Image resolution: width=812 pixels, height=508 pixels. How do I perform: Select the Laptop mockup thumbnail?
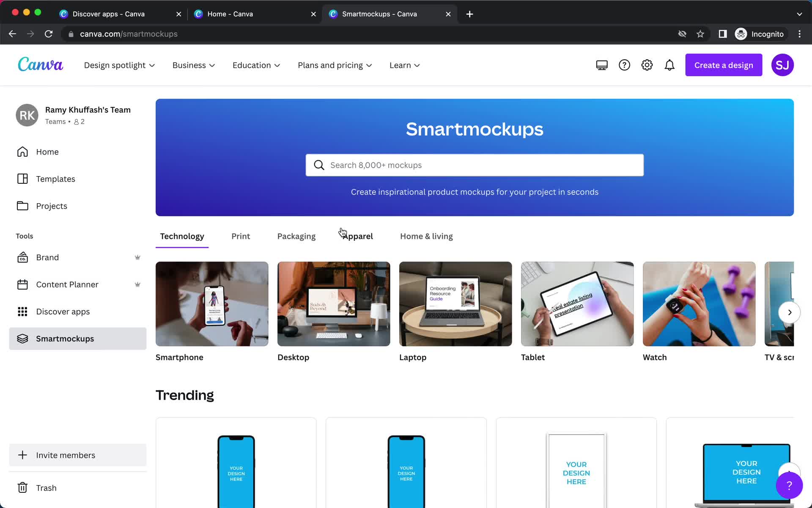455,303
